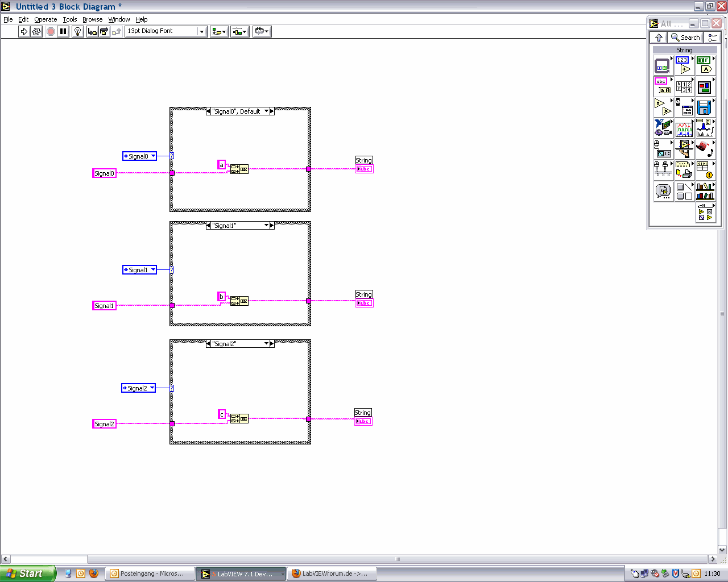Viewport: 728px width, 582px height.
Task: Open the Windows Start menu
Action: (28, 573)
